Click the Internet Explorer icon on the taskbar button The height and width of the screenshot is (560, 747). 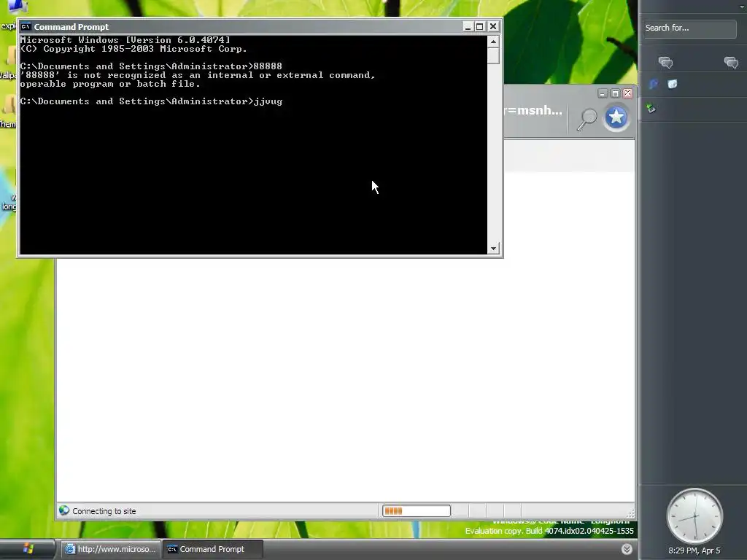[x=70, y=549]
